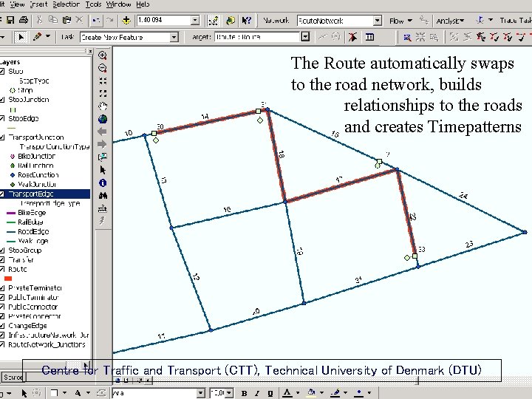This screenshot has height=399, width=532.
Task: Toggle the StopGroup layer checkbox
Action: [x=2, y=250]
